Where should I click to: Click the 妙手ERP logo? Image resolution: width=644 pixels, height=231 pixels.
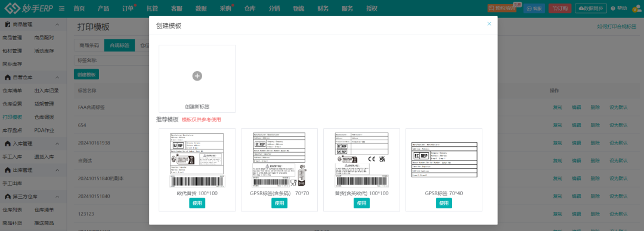point(28,8)
